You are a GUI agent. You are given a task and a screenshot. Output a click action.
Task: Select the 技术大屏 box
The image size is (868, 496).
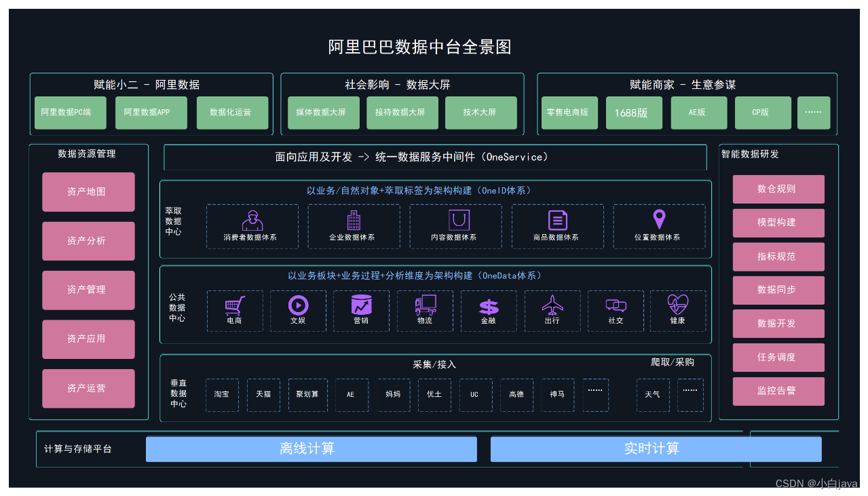pyautogui.click(x=481, y=113)
